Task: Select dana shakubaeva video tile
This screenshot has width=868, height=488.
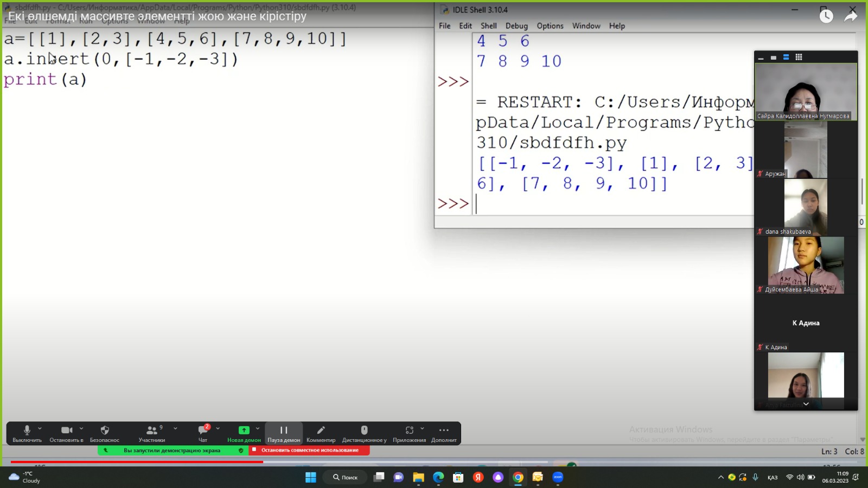Action: click(x=806, y=207)
